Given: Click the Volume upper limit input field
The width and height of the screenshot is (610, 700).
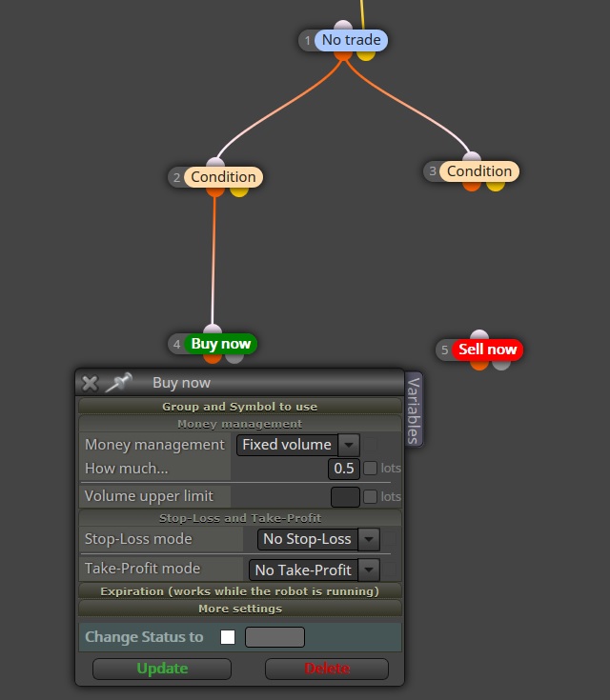Looking at the screenshot, I should [345, 497].
